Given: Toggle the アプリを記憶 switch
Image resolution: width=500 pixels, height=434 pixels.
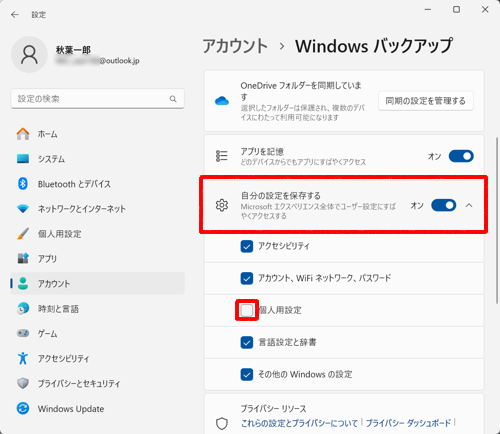Looking at the screenshot, I should pyautogui.click(x=461, y=156).
